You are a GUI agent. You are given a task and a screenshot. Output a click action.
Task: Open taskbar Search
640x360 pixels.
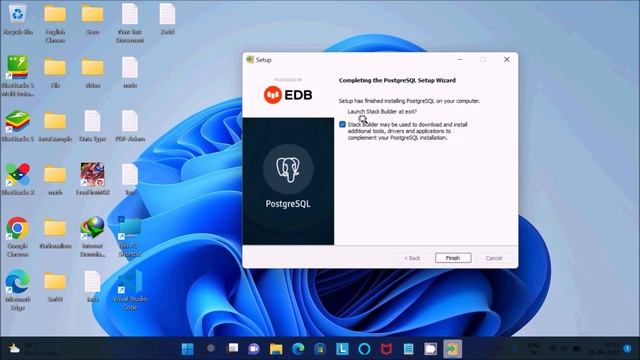tap(211, 349)
